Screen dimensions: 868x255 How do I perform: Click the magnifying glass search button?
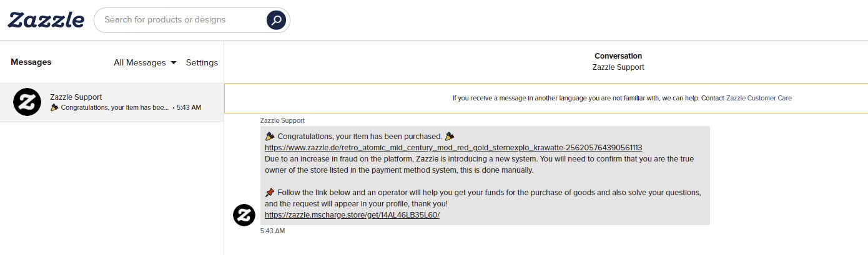pos(276,20)
